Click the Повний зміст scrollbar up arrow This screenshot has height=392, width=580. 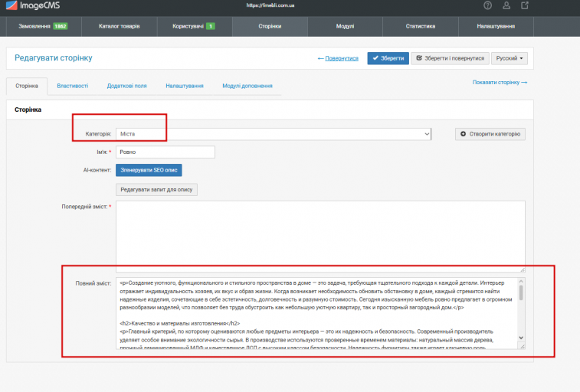coord(521,282)
